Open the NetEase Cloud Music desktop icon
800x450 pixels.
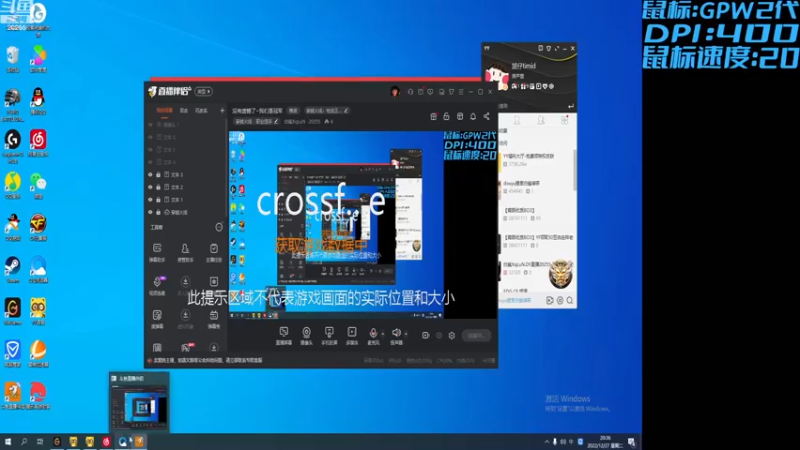[x=38, y=143]
